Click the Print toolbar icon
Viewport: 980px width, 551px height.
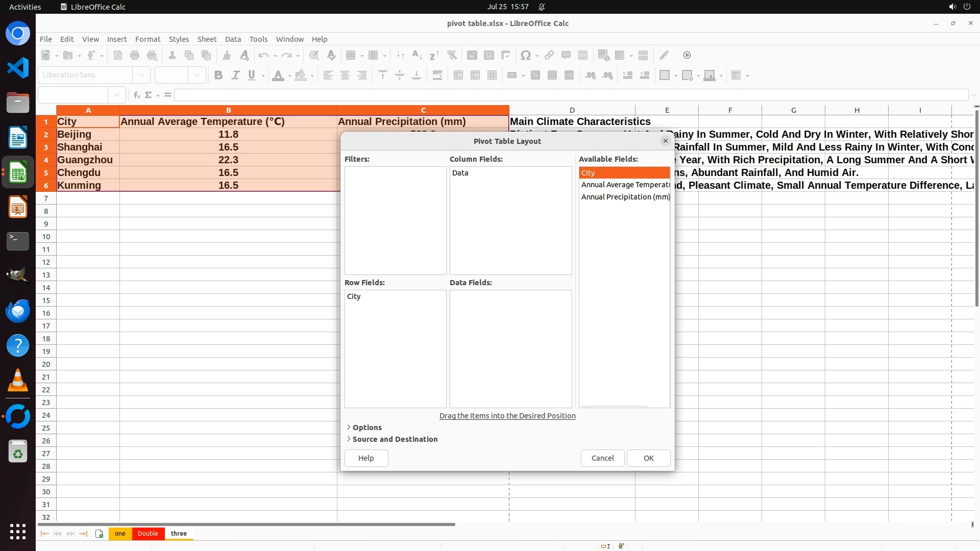(135, 55)
